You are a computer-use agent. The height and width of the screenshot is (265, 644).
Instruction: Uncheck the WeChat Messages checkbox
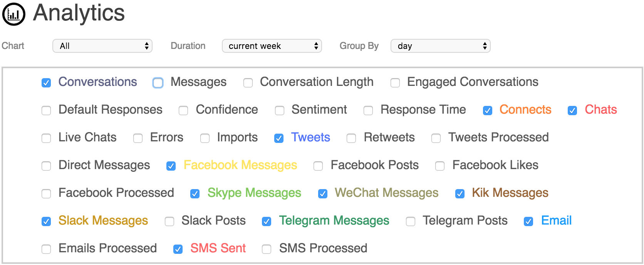coord(323,194)
